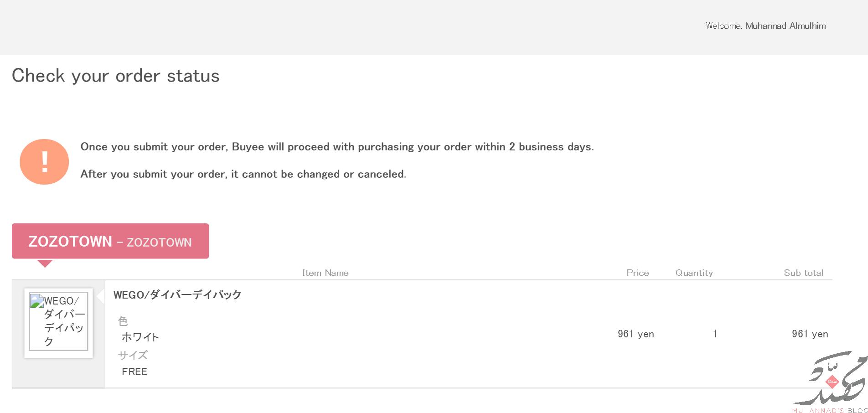Click the 961 yen sub total amount

(x=810, y=334)
